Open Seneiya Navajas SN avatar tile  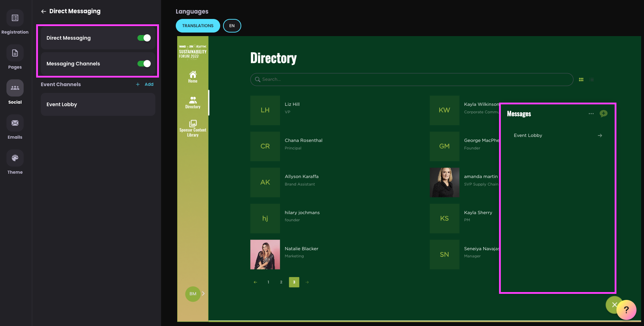pyautogui.click(x=445, y=255)
